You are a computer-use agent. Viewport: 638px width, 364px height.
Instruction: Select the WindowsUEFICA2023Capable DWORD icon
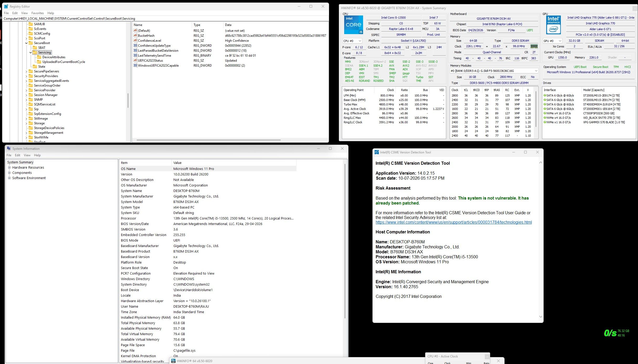pyautogui.click(x=135, y=65)
